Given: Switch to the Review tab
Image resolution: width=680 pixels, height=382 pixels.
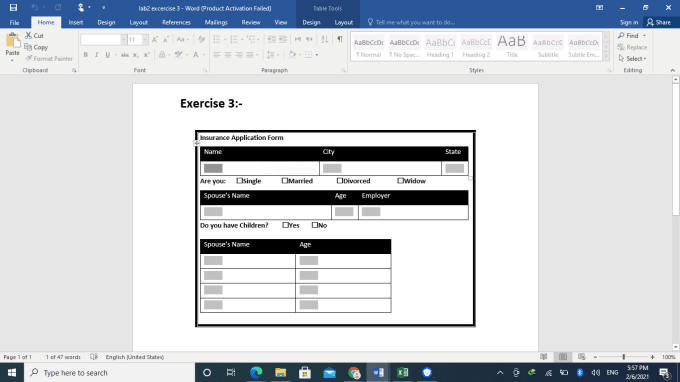Looking at the screenshot, I should coord(251,22).
